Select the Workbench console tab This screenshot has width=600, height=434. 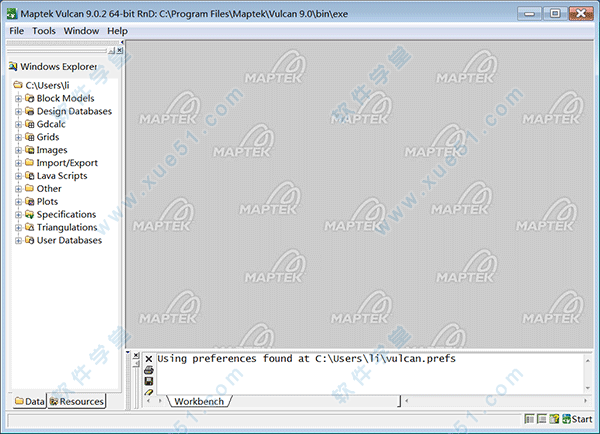tap(199, 401)
